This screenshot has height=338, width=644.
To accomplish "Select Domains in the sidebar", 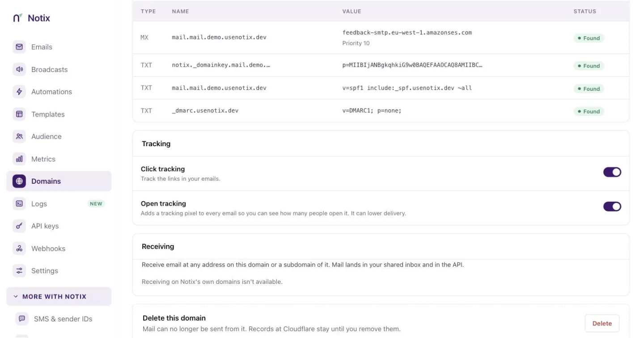I will click(59, 181).
